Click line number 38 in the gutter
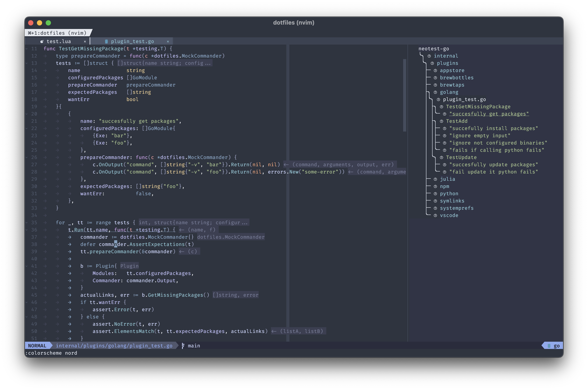 [34, 244]
